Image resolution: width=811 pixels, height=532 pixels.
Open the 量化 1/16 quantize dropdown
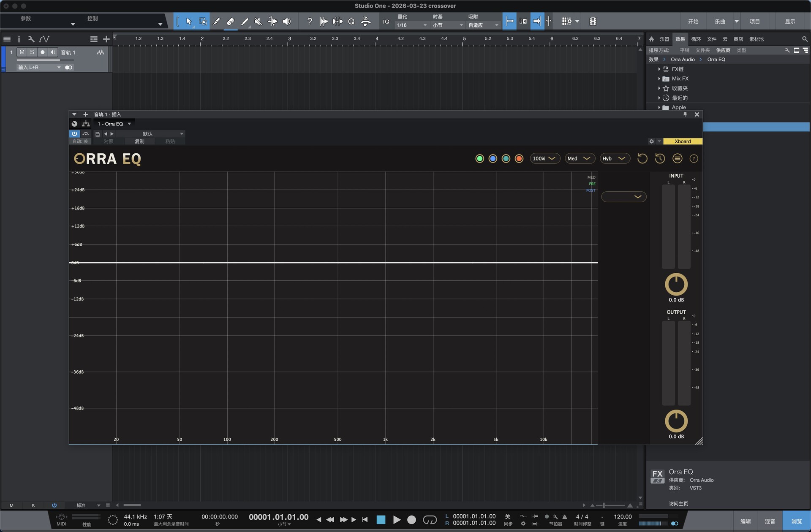point(412,25)
